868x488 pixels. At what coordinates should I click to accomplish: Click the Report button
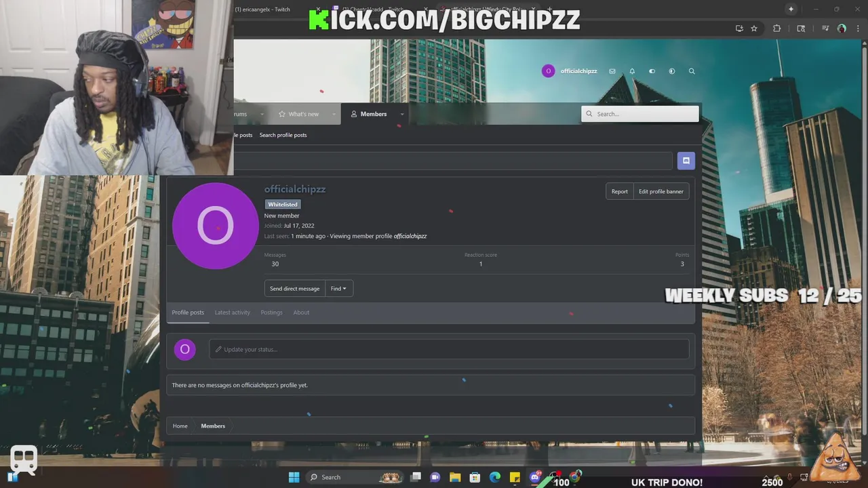click(x=619, y=191)
